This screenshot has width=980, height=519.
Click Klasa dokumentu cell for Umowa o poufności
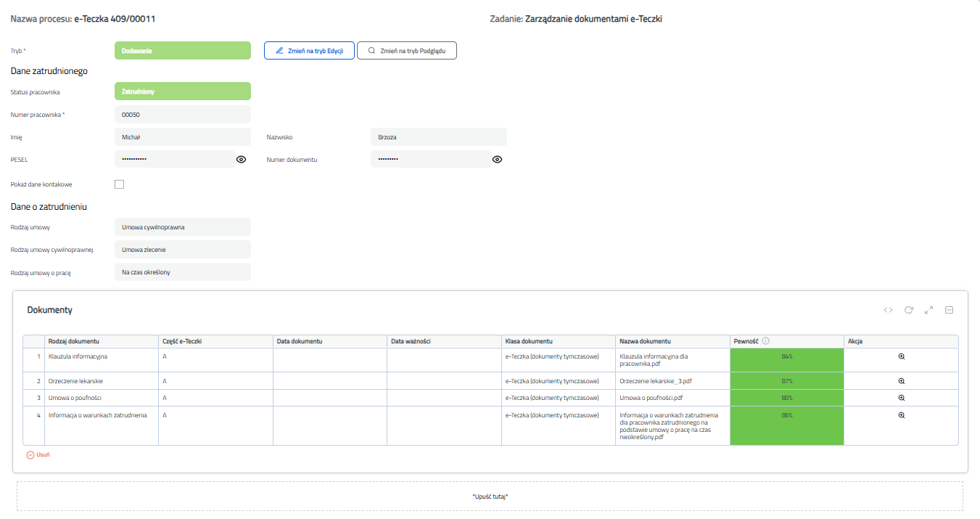pos(559,398)
